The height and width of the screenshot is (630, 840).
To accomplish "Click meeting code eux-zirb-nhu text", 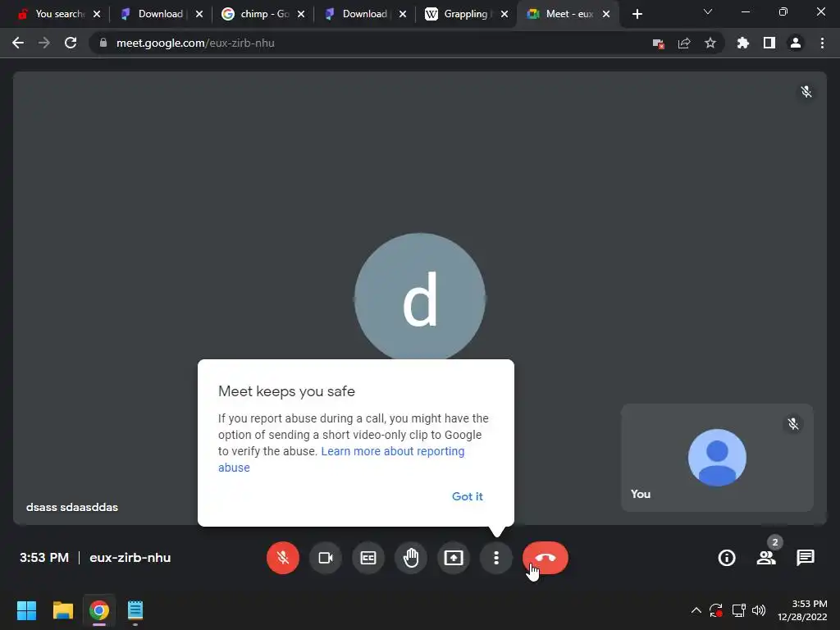I will [x=130, y=558].
